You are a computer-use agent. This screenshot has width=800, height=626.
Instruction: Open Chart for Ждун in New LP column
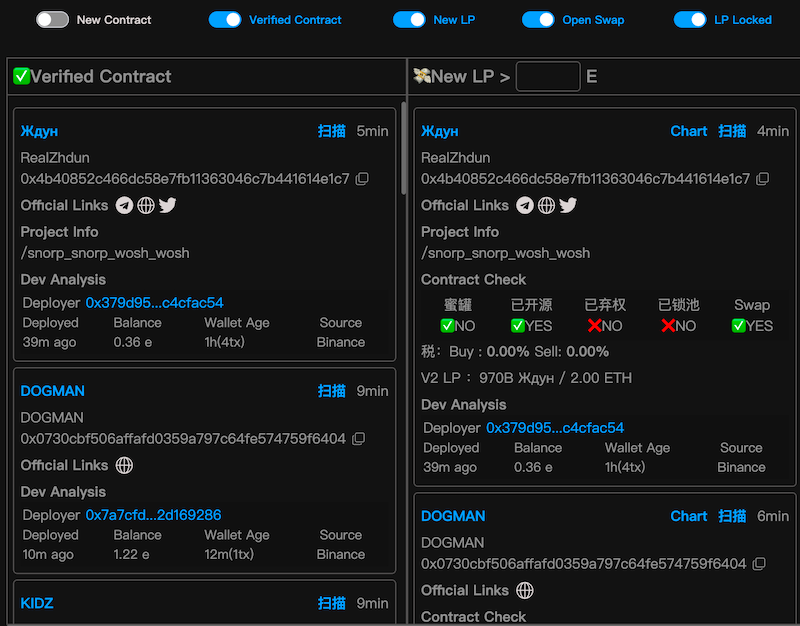(x=689, y=131)
